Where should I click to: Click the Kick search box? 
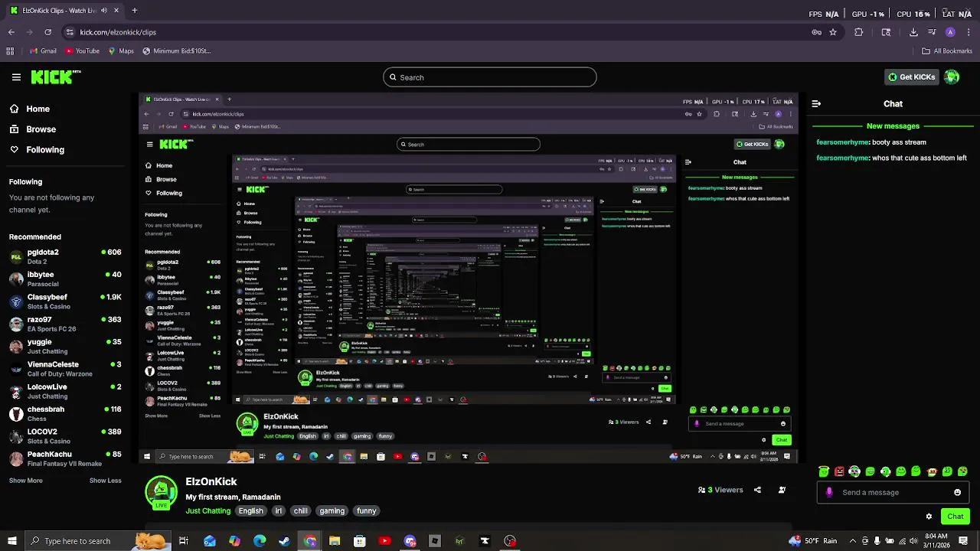pos(490,77)
